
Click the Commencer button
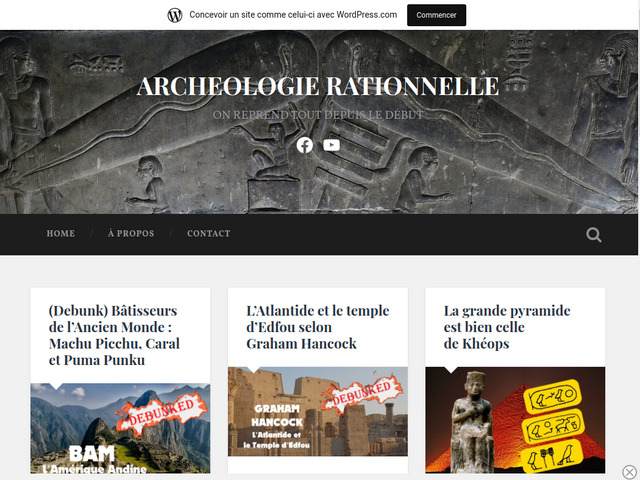tap(436, 15)
